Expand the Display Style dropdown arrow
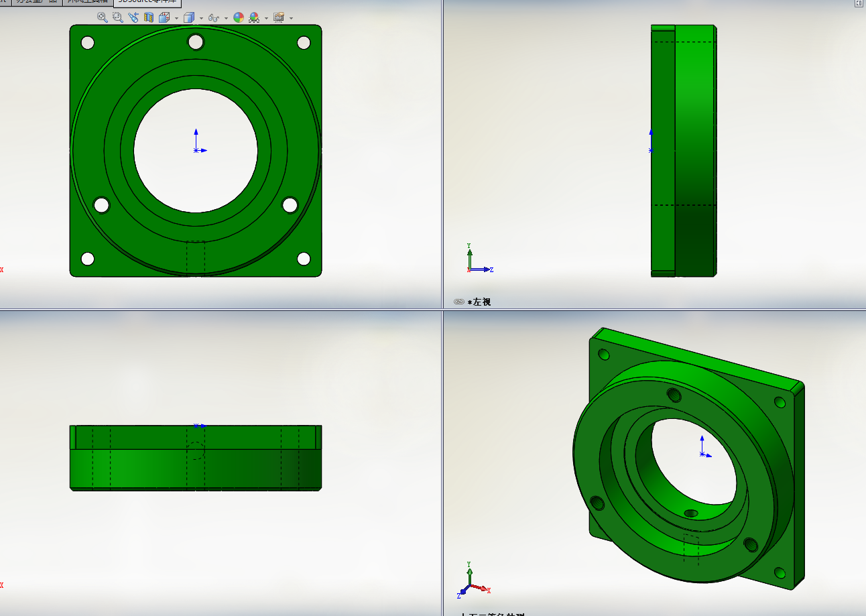The height and width of the screenshot is (616, 866). click(202, 18)
